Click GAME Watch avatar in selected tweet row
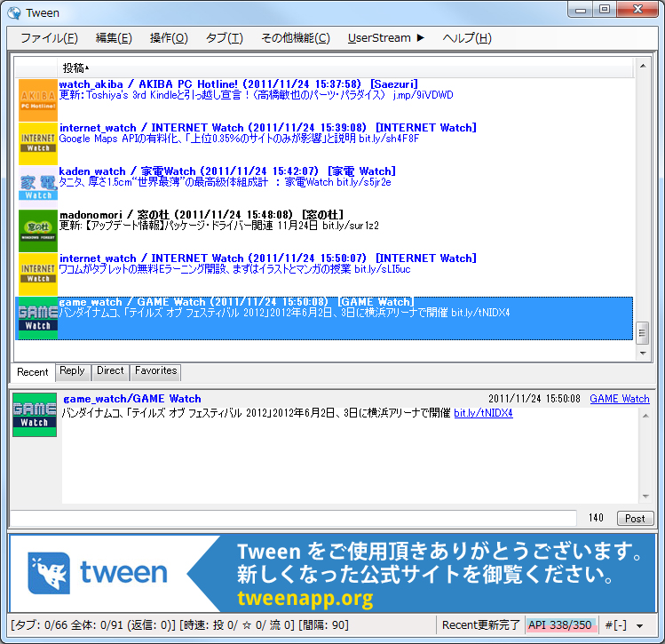The width and height of the screenshot is (665, 644). coord(38,318)
